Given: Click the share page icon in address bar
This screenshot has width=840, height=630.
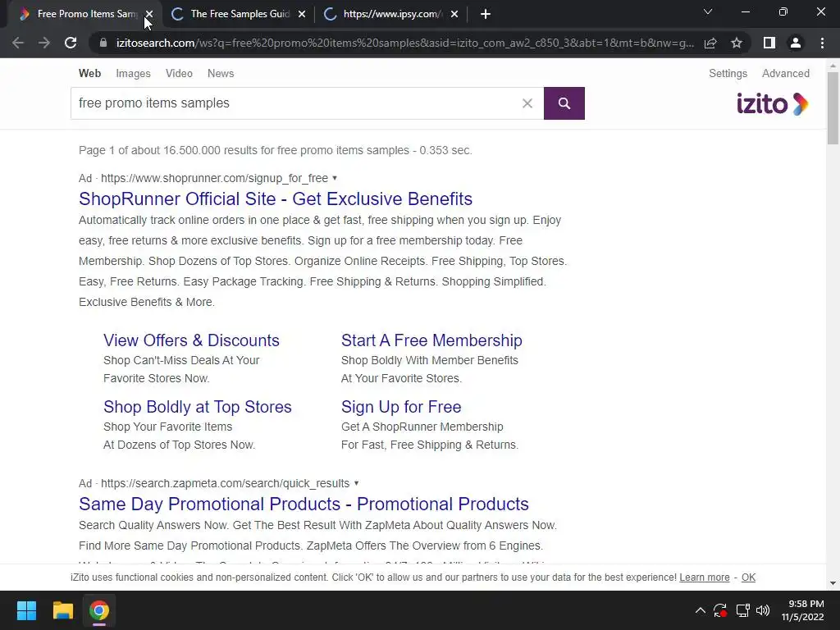Looking at the screenshot, I should pyautogui.click(x=710, y=43).
